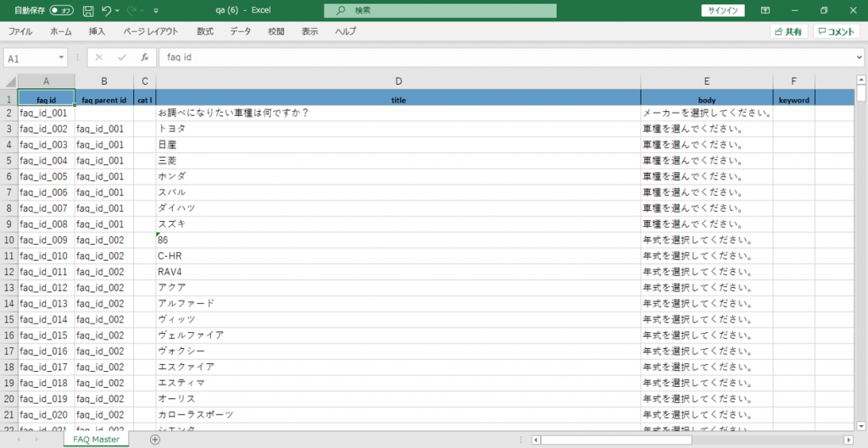The image size is (868, 448).
Task: Select row 10 header
Action: pos(8,240)
